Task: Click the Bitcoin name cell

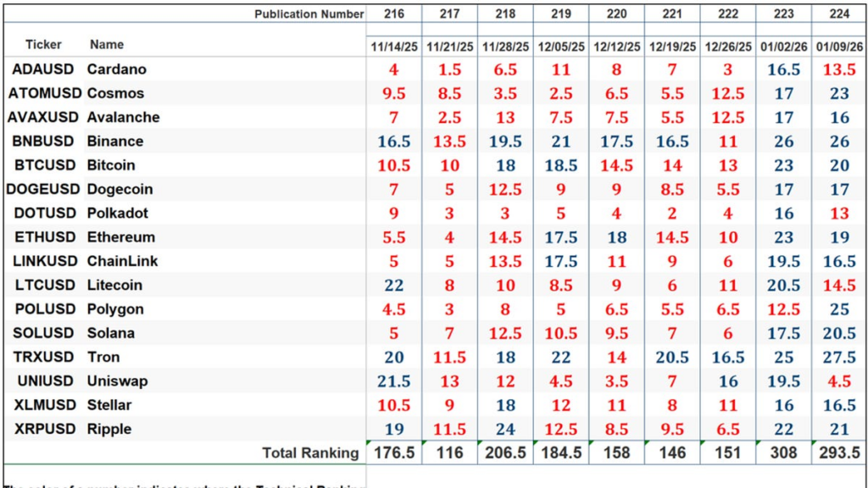Action: click(111, 165)
